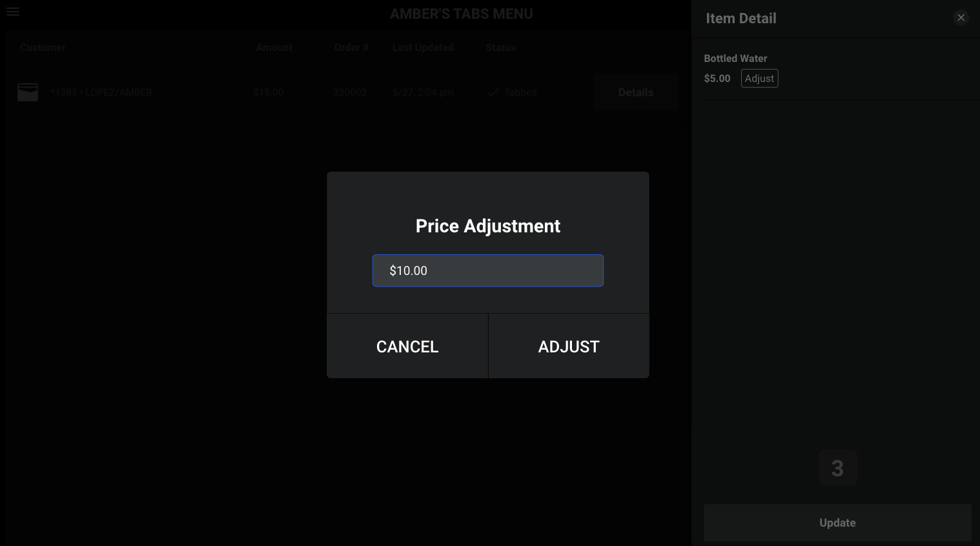
Task: Click the small Adjust button beside $5.00
Action: click(x=759, y=78)
